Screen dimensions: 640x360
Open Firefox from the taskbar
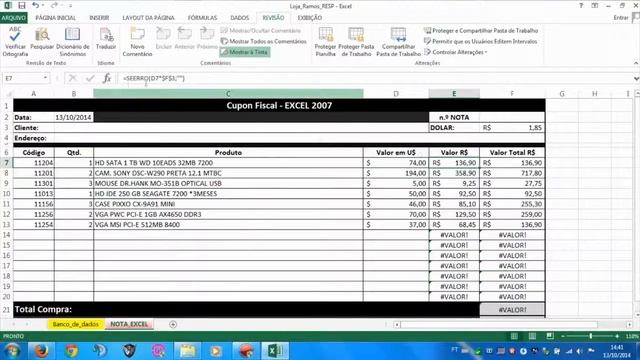[41, 351]
